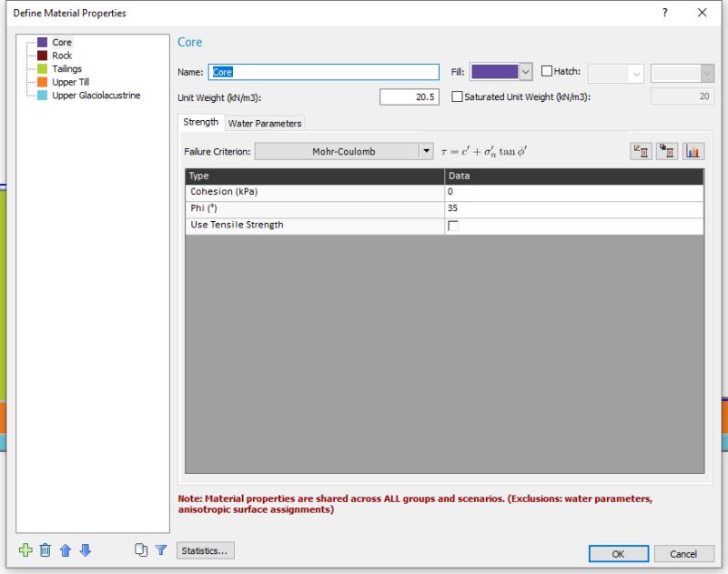
Task: Select Rock in the material tree
Action: [x=62, y=55]
